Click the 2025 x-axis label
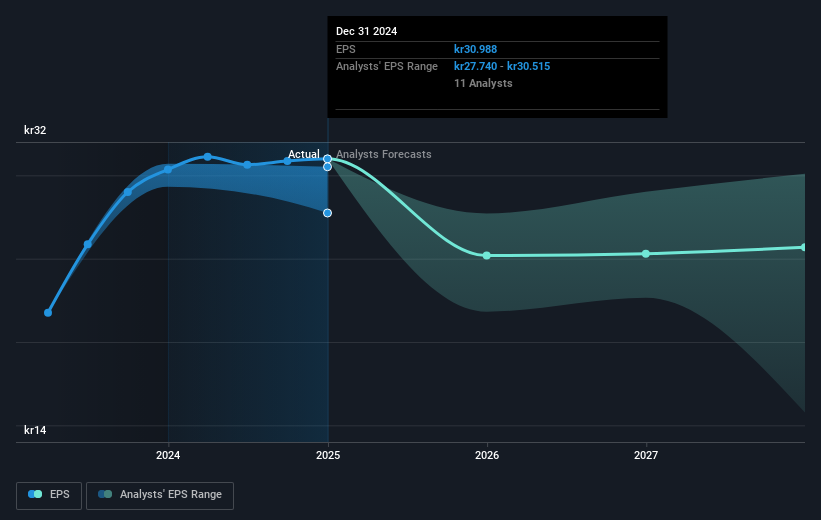This screenshot has height=520, width=821. pyautogui.click(x=328, y=455)
